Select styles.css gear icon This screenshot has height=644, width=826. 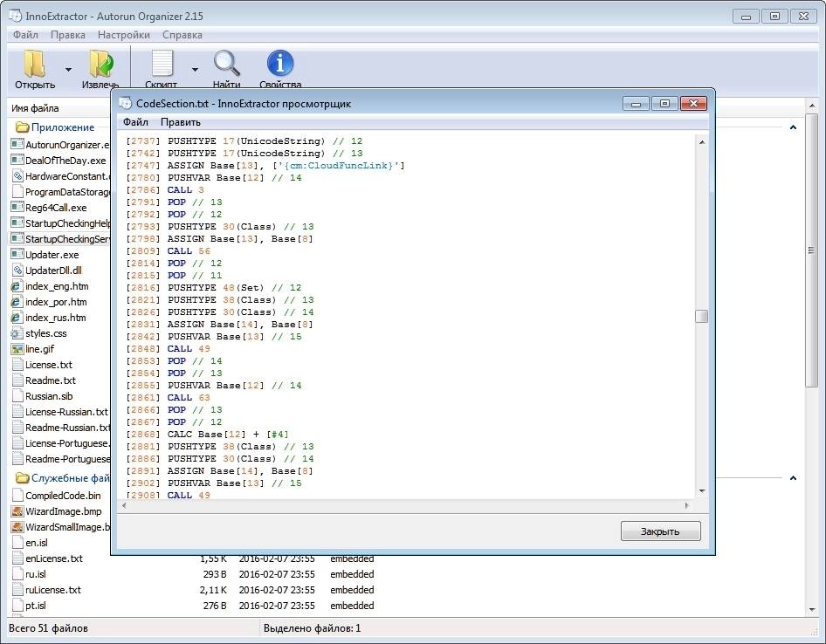click(x=17, y=333)
